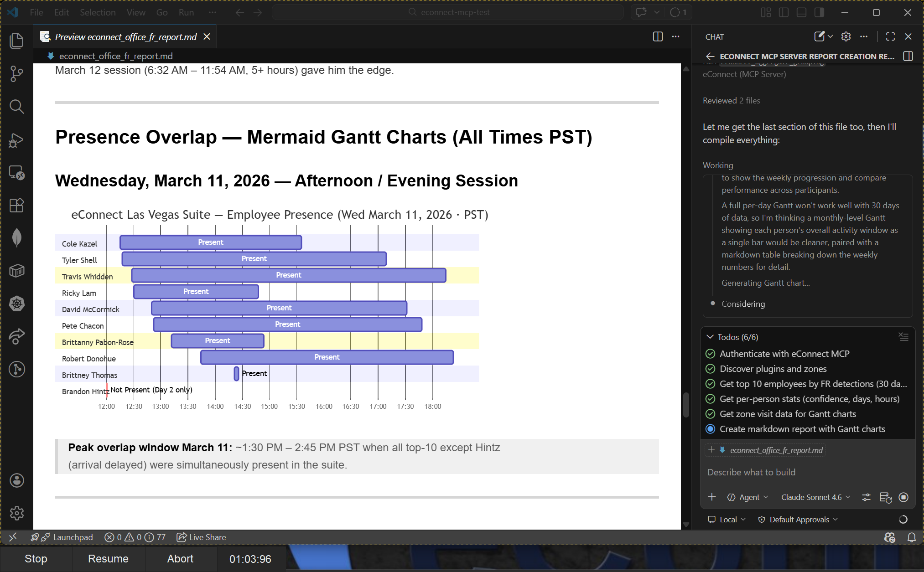Maximize the chat panel to full screen
The image size is (924, 572).
[890, 36]
